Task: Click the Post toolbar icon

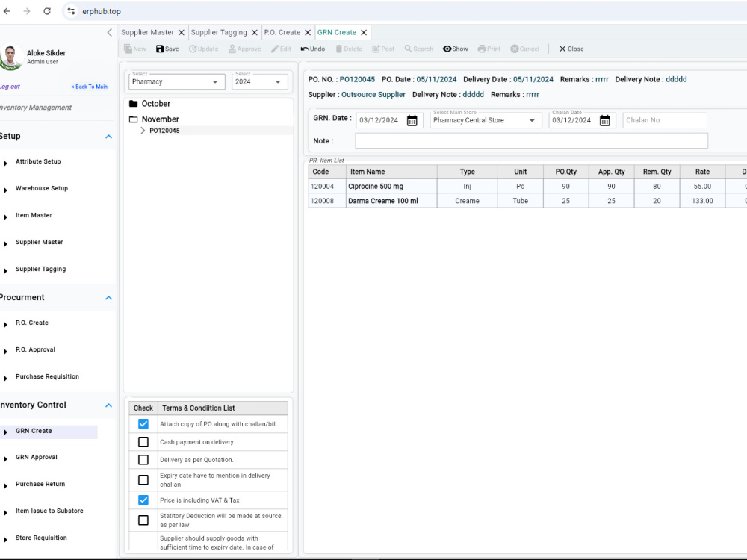Action: click(376, 49)
